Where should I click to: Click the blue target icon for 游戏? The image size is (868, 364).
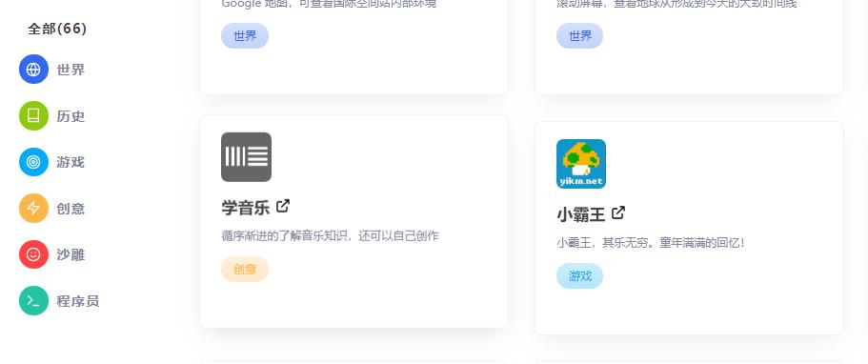pyautogui.click(x=33, y=162)
